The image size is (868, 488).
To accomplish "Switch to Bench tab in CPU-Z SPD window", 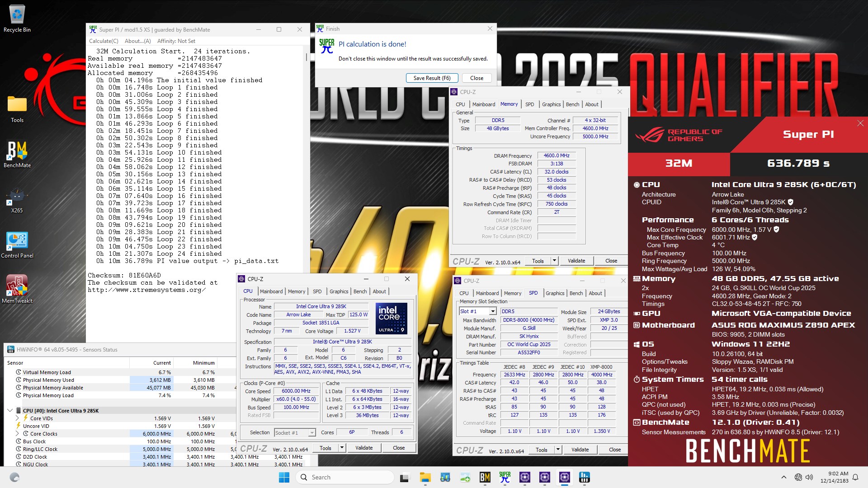I will pos(576,293).
